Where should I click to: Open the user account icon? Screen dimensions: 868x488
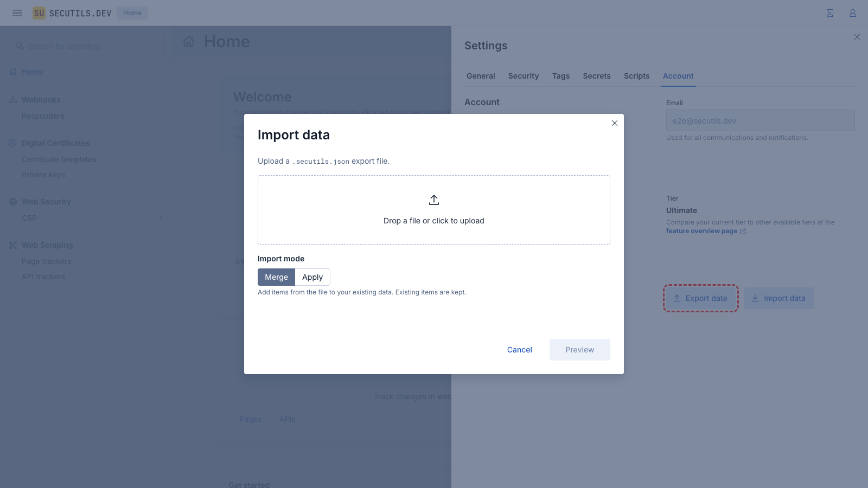(x=853, y=13)
